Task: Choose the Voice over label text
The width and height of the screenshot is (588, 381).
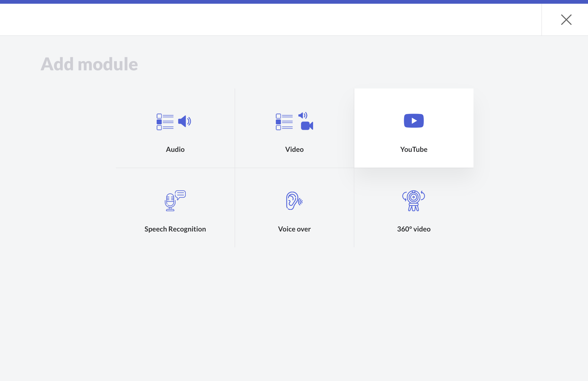Action: (294, 229)
